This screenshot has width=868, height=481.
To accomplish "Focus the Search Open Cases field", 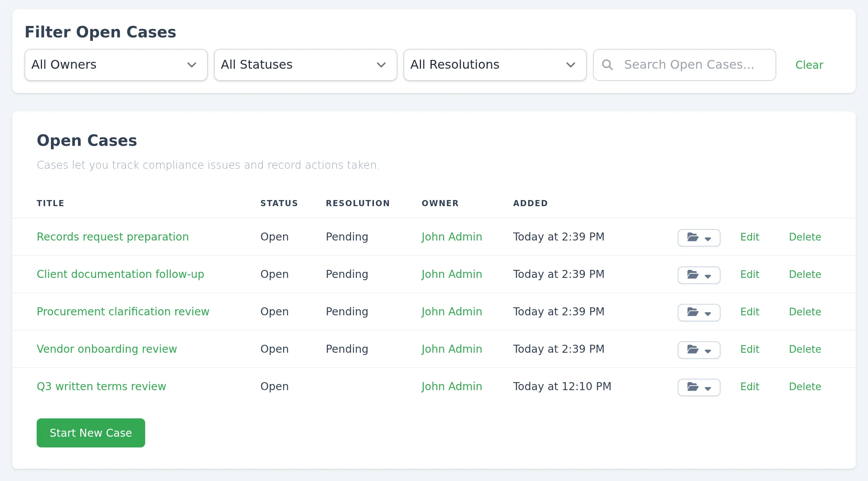I will [x=685, y=65].
